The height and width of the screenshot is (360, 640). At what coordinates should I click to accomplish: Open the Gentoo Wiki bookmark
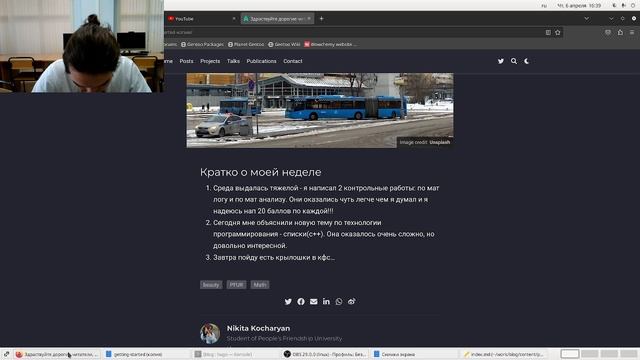(x=284, y=44)
